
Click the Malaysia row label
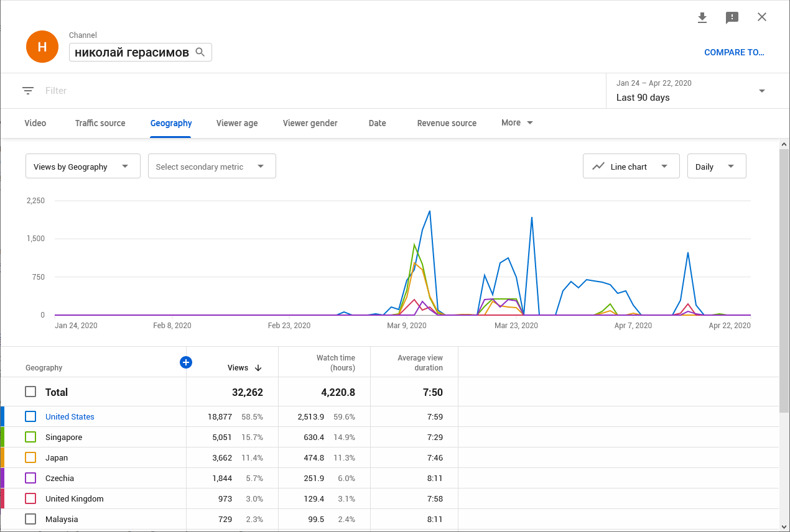(x=62, y=519)
